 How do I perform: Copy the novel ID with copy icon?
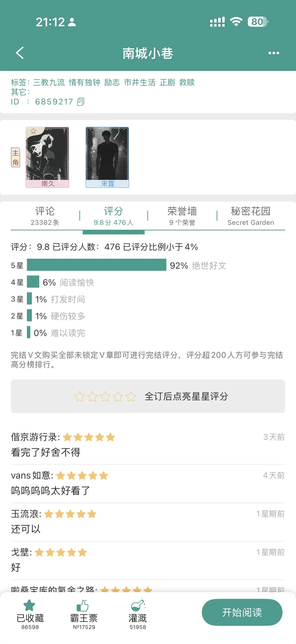point(81,102)
